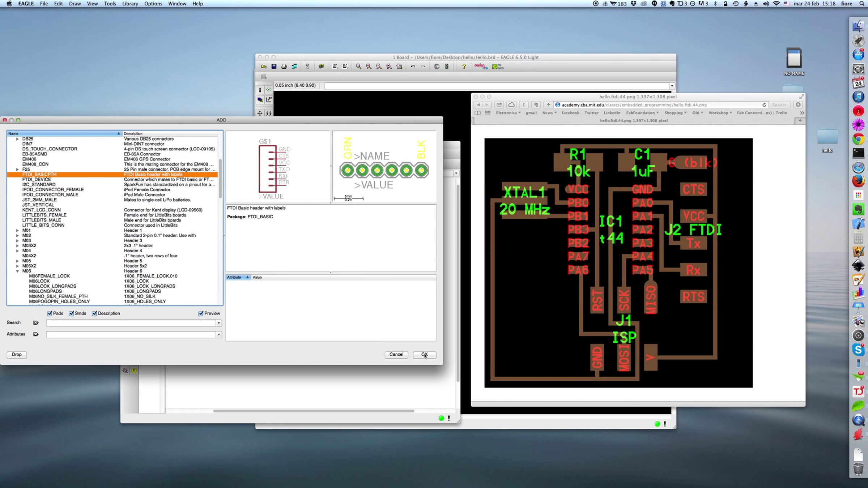Save the board with floppy disk icon

point(274,67)
